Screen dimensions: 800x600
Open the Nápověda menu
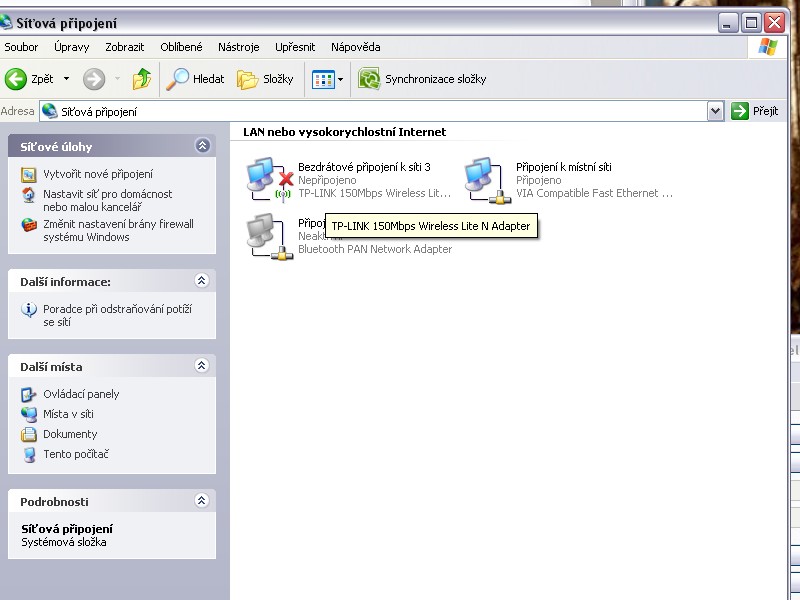(x=356, y=47)
